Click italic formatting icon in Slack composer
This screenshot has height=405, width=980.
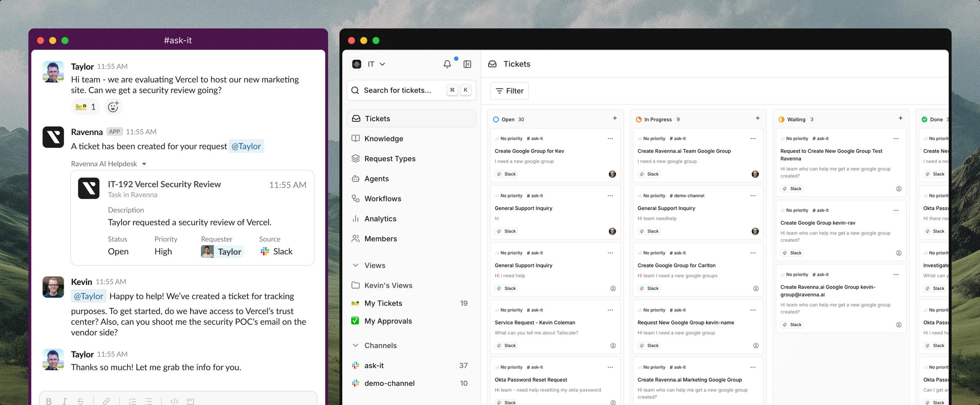[x=65, y=401]
